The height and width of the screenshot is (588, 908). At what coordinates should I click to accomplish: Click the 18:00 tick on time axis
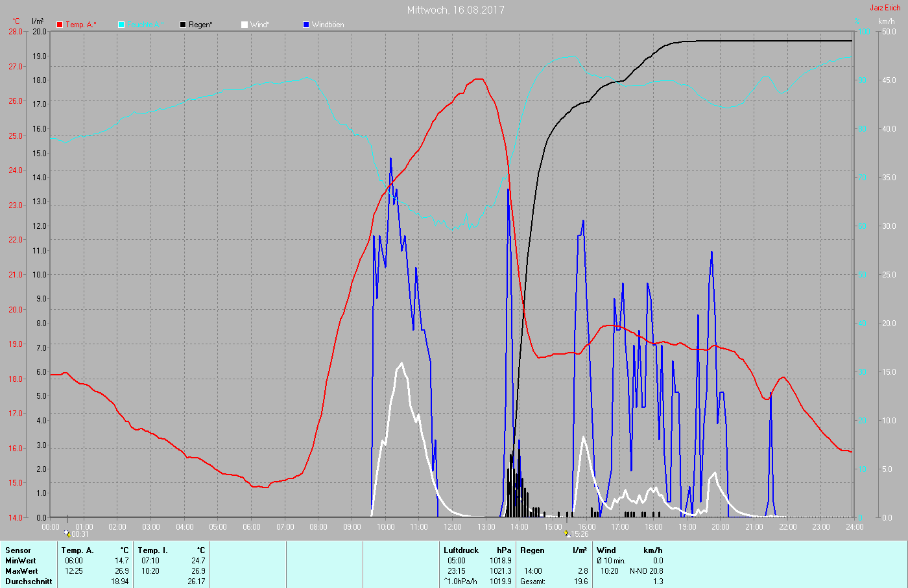pos(653,527)
